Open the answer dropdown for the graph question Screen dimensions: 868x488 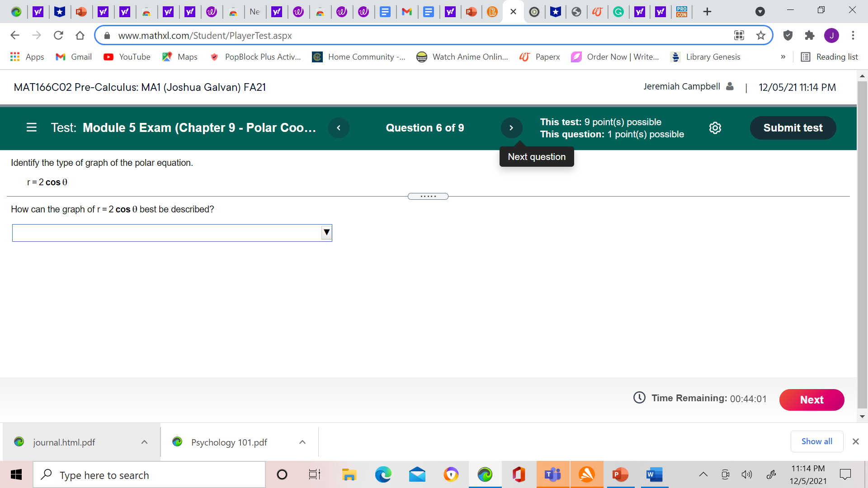pyautogui.click(x=326, y=233)
